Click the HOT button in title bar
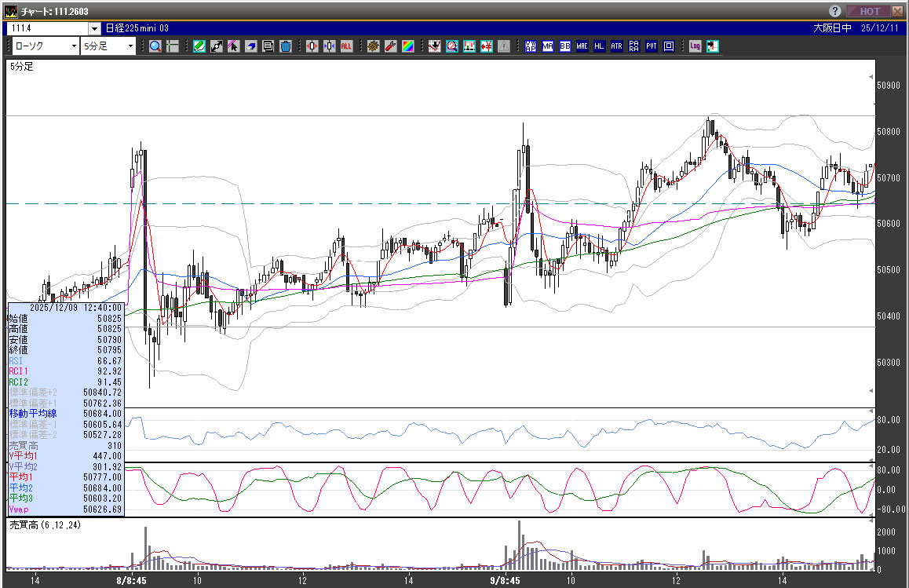Viewport: 909px width, 588px height. (869, 11)
